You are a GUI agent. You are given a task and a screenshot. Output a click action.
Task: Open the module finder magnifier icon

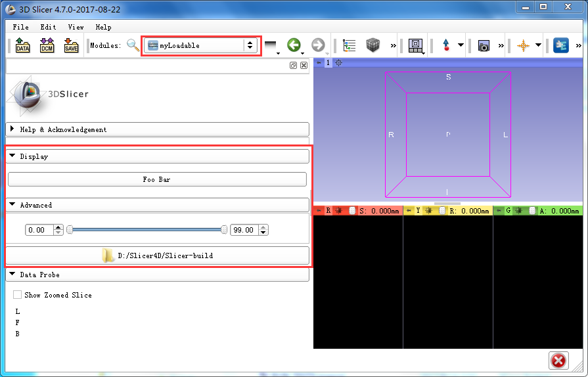[x=133, y=45]
